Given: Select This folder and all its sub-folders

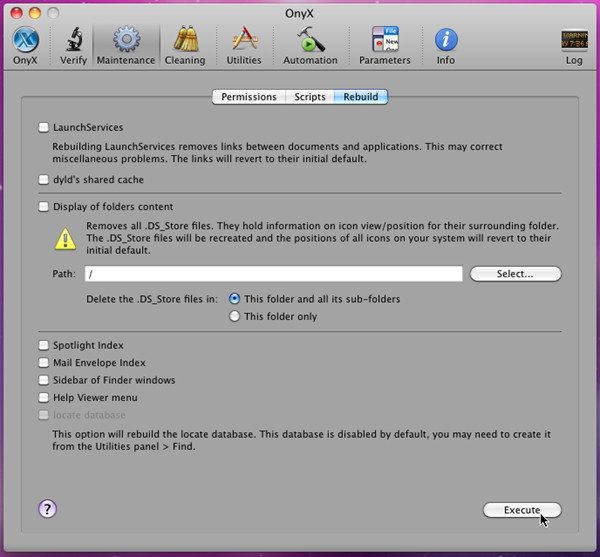Looking at the screenshot, I should point(234,299).
